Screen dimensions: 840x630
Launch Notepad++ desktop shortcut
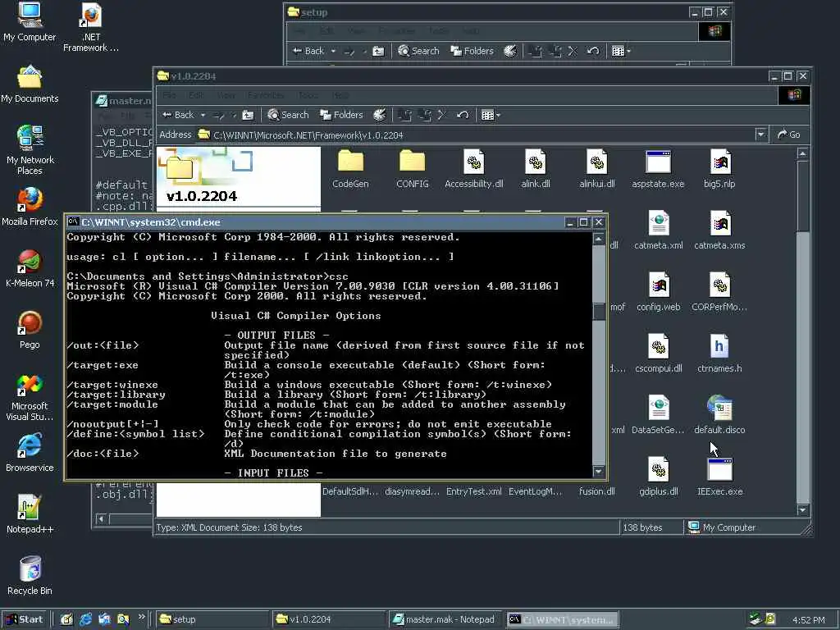30,514
